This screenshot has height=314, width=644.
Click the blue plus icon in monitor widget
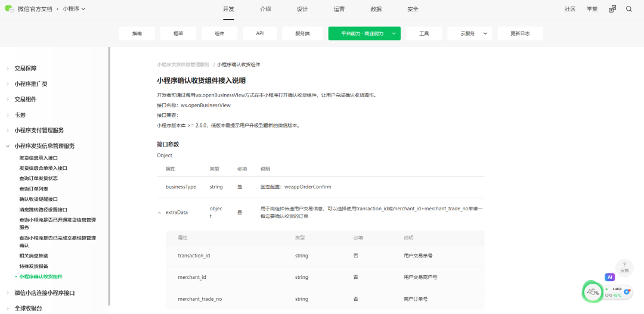(627, 292)
